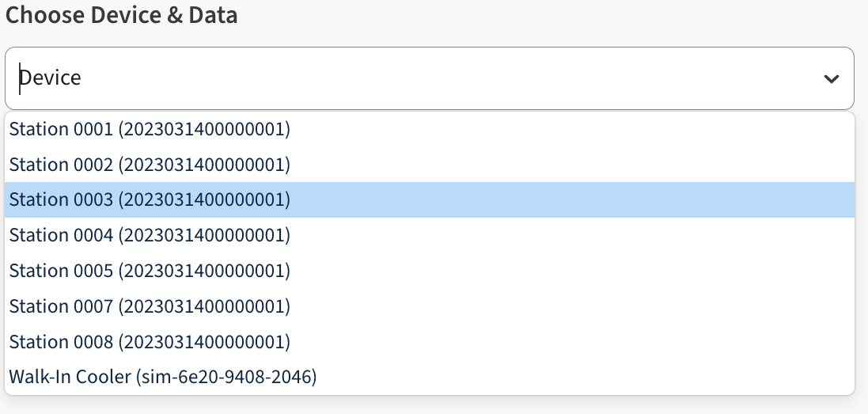
Task: Click the Device placeholder text
Action: (x=51, y=78)
